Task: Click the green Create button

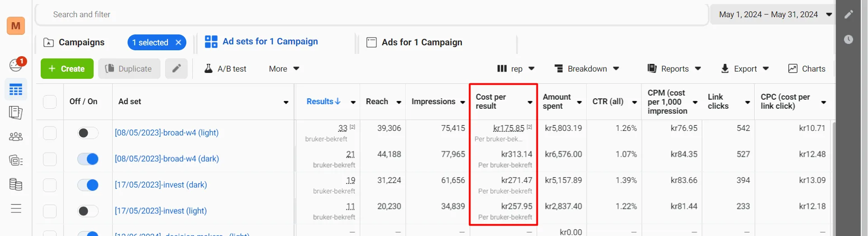Action: click(x=67, y=69)
